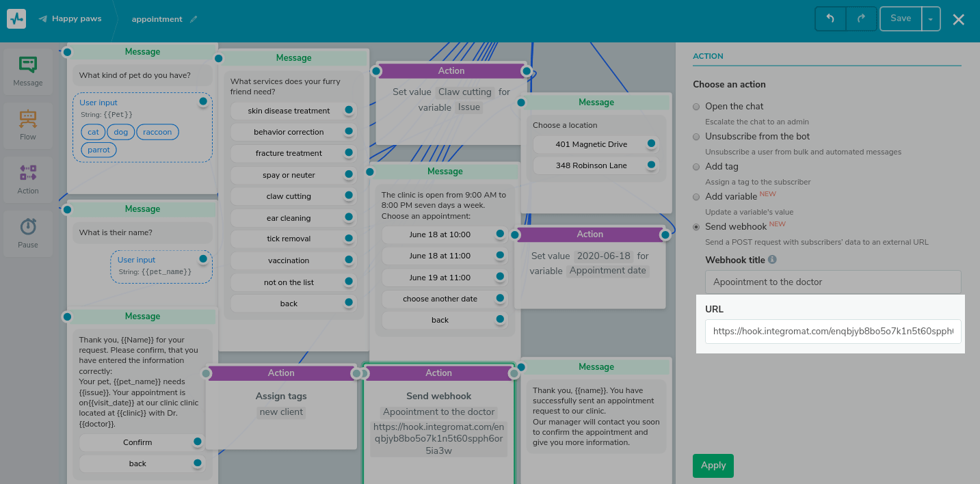The width and height of the screenshot is (980, 484).
Task: Click the raccoon quick reply chip
Action: pyautogui.click(x=157, y=132)
